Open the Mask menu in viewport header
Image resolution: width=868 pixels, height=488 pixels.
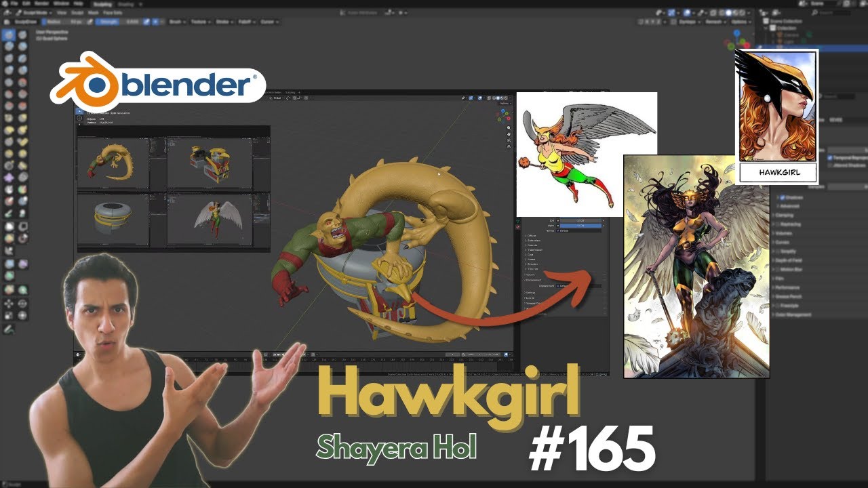(x=93, y=12)
